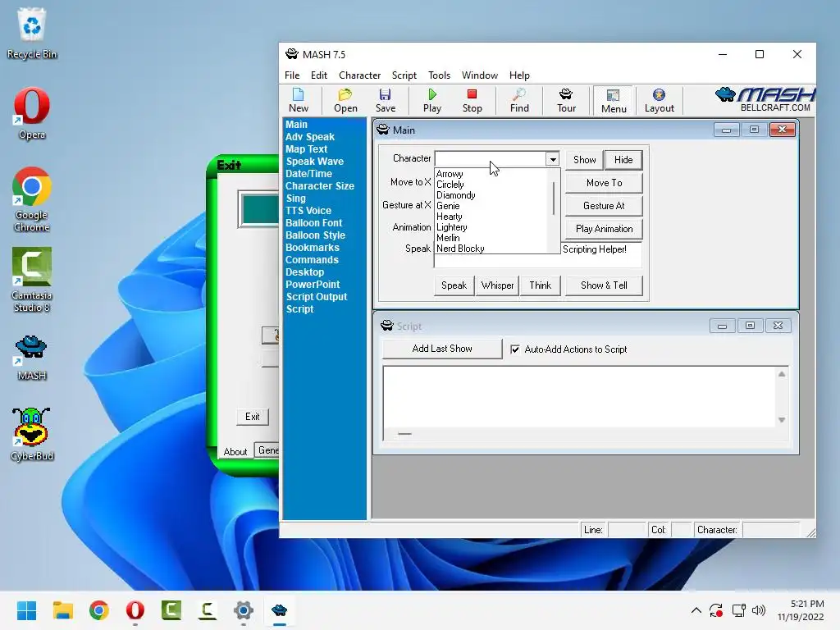
Task: Click the script area scroll down arrow
Action: (782, 420)
